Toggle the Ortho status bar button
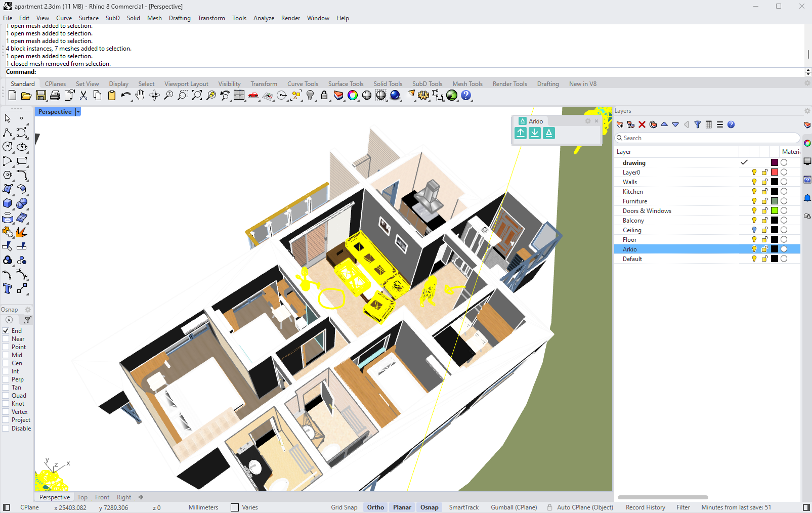 pos(375,507)
